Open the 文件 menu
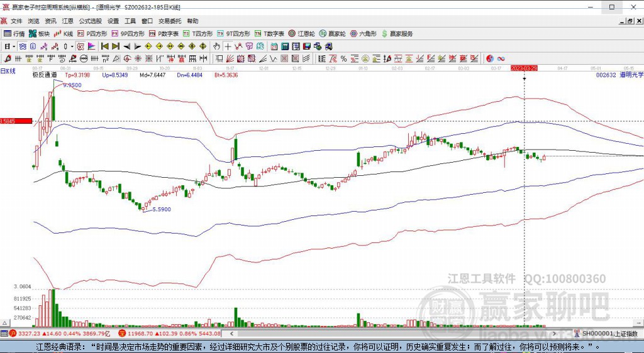The width and height of the screenshot is (644, 353). pos(16,21)
